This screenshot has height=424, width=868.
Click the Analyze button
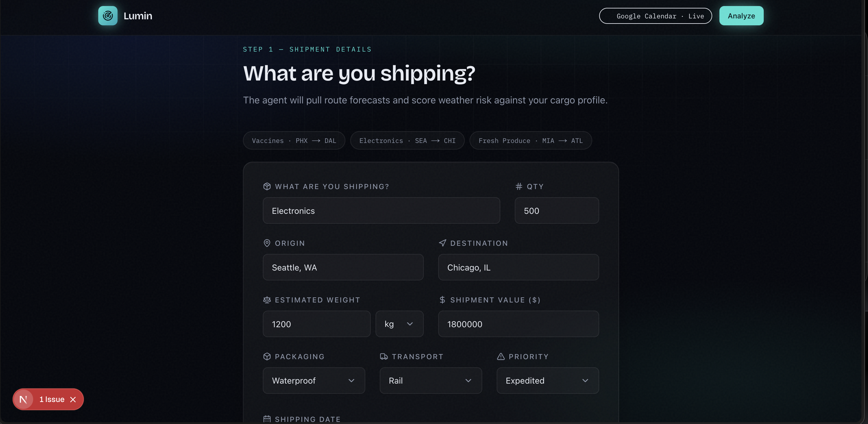[741, 15]
